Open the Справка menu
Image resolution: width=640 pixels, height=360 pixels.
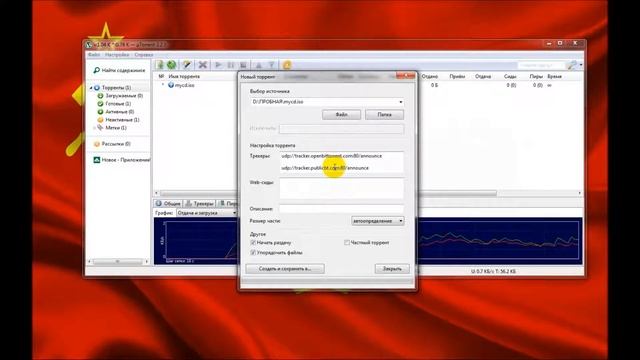(144, 55)
